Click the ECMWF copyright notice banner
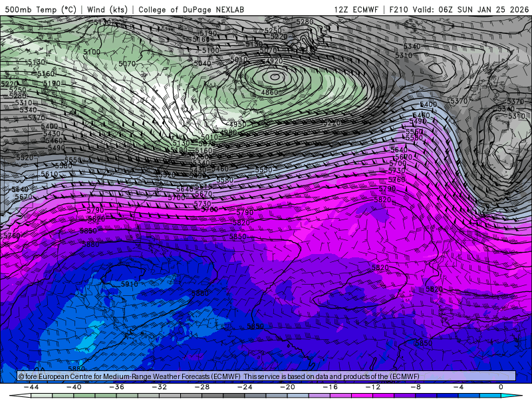Viewport: 532px width, 399px height. (267, 376)
